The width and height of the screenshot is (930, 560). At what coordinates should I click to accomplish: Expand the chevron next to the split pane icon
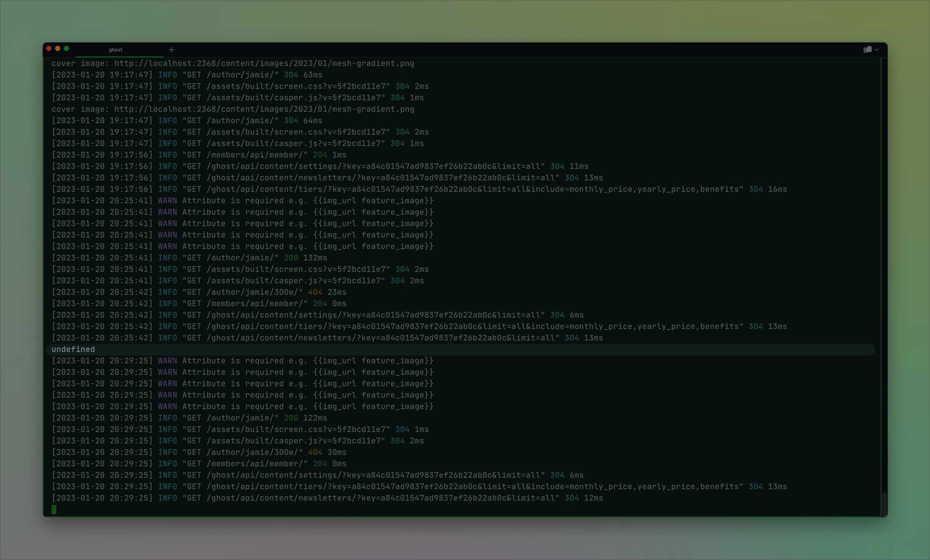point(877,50)
